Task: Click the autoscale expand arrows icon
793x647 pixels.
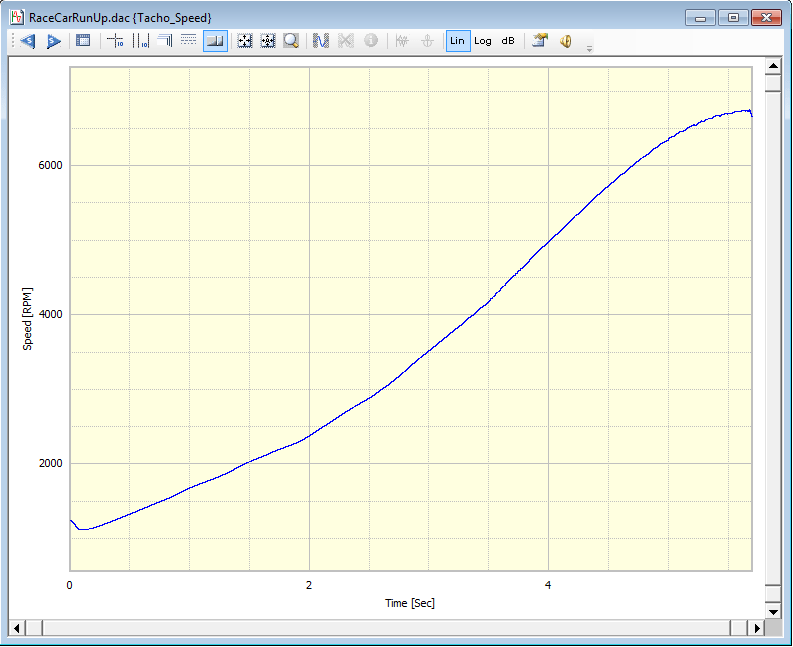Action: tap(243, 41)
